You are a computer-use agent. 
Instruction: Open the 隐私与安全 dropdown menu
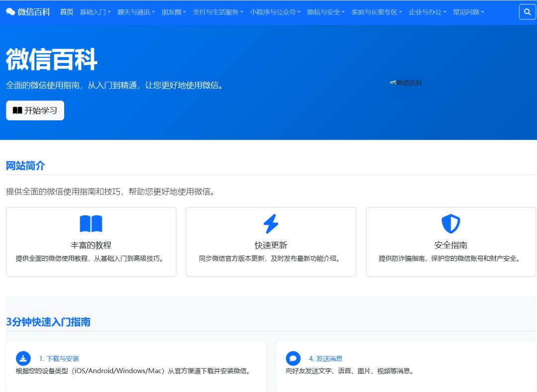tap(326, 12)
